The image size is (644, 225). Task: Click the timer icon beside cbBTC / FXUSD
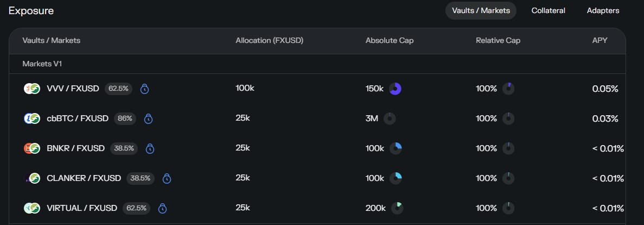[148, 118]
